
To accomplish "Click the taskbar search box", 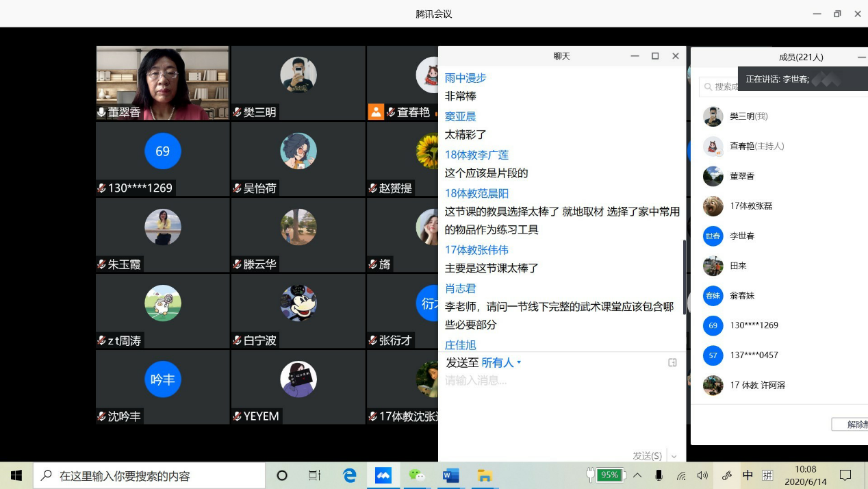I will pyautogui.click(x=149, y=475).
